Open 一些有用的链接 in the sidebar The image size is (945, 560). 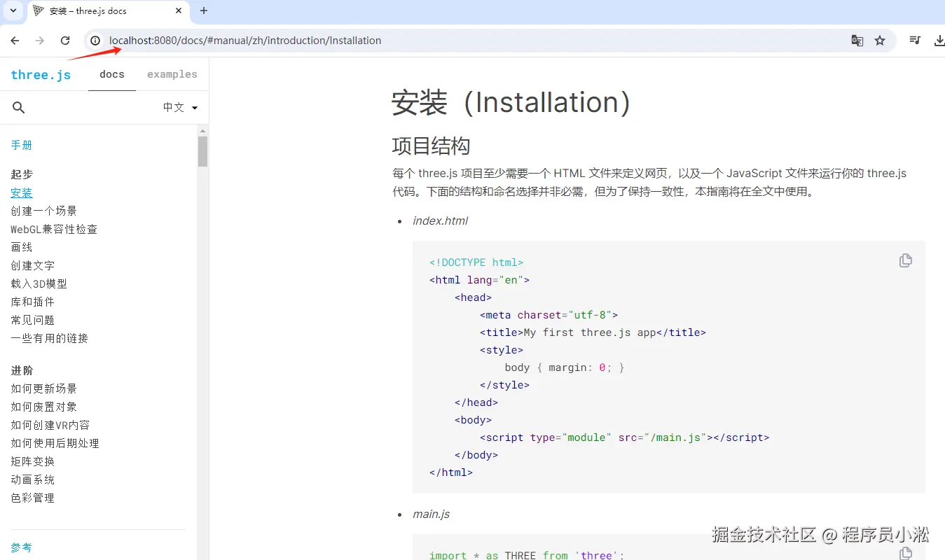(49, 338)
